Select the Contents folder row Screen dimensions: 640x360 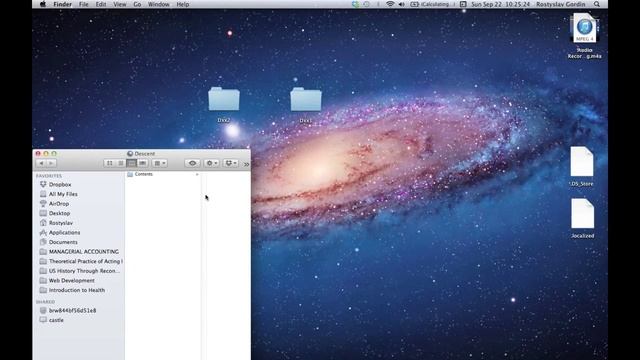(163, 174)
